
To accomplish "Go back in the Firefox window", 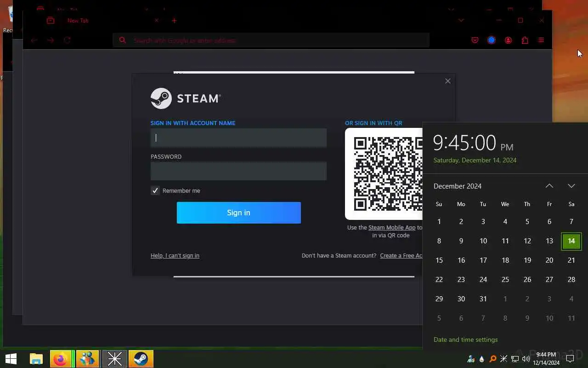I will tap(34, 40).
